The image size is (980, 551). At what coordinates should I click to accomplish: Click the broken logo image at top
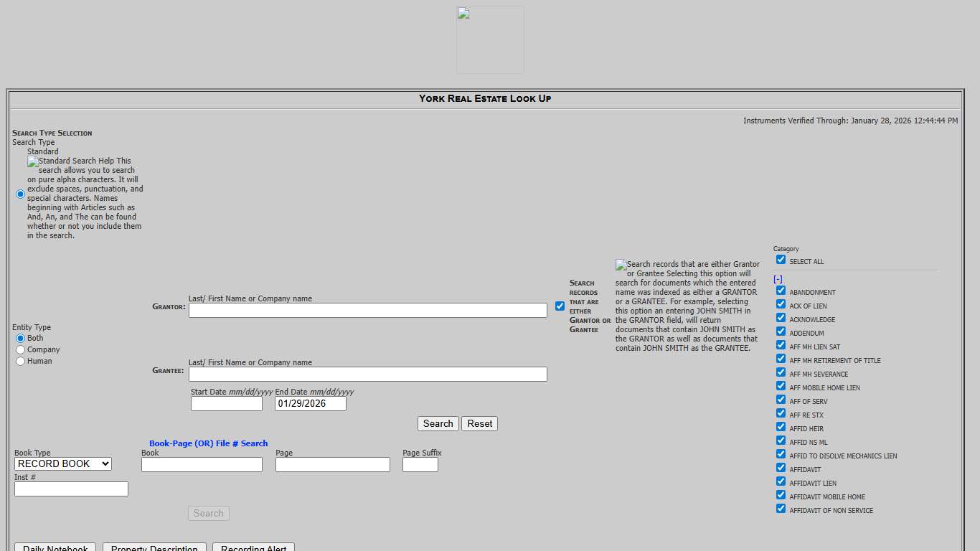point(489,39)
